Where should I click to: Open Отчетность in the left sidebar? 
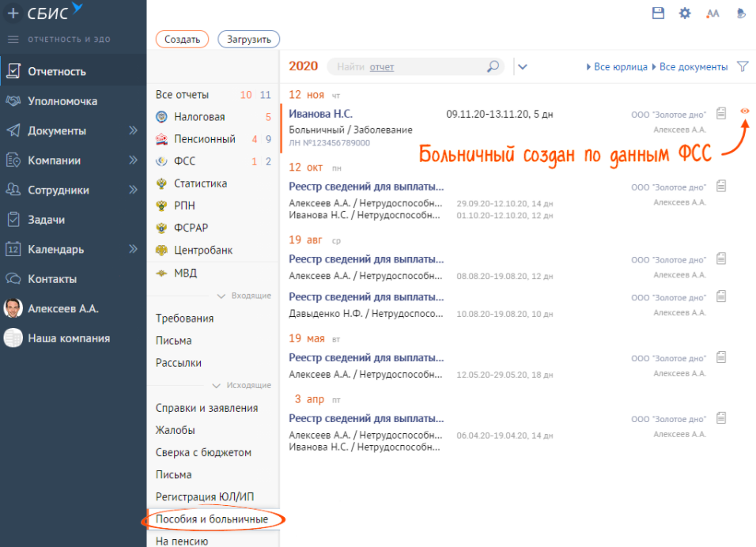pos(57,72)
